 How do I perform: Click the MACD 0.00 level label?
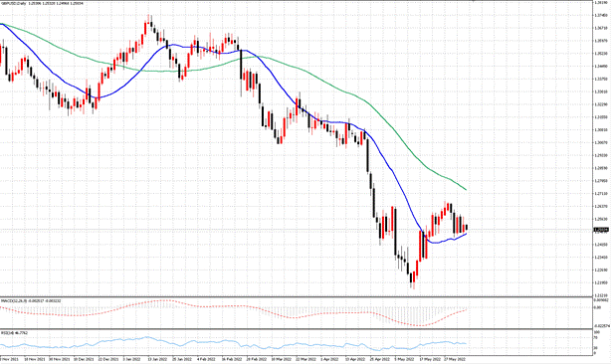pyautogui.click(x=597, y=307)
